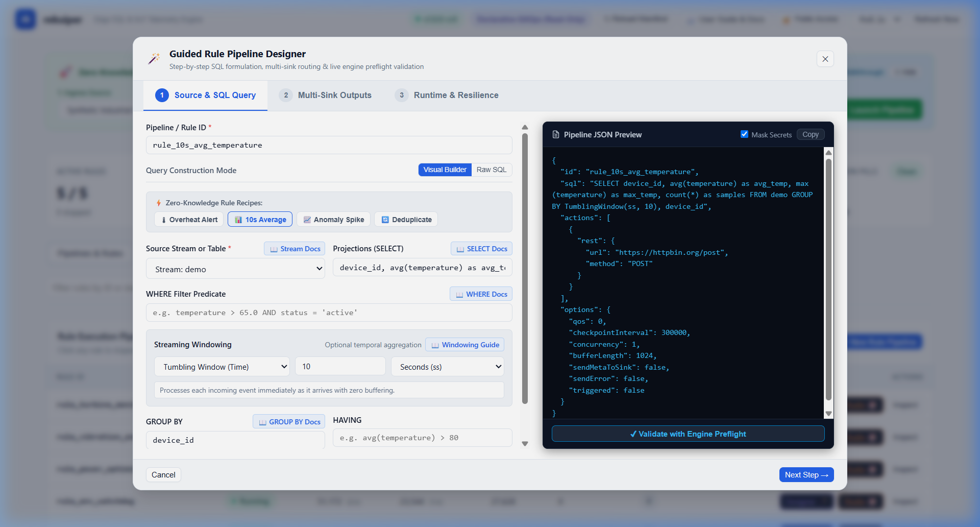Apply the Overheat Alert recipe
Image resolution: width=980 pixels, height=527 pixels.
189,220
